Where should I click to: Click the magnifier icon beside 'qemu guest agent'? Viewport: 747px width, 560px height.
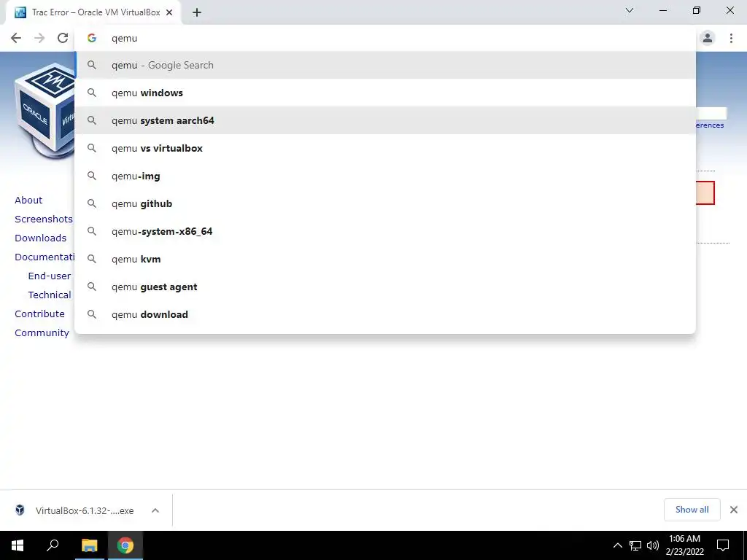point(92,287)
